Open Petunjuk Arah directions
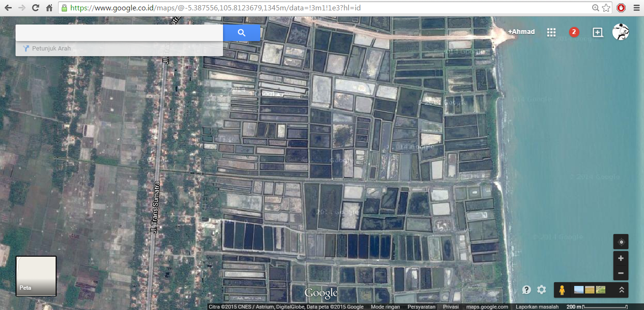The width and height of the screenshot is (644, 310). pyautogui.click(x=47, y=49)
